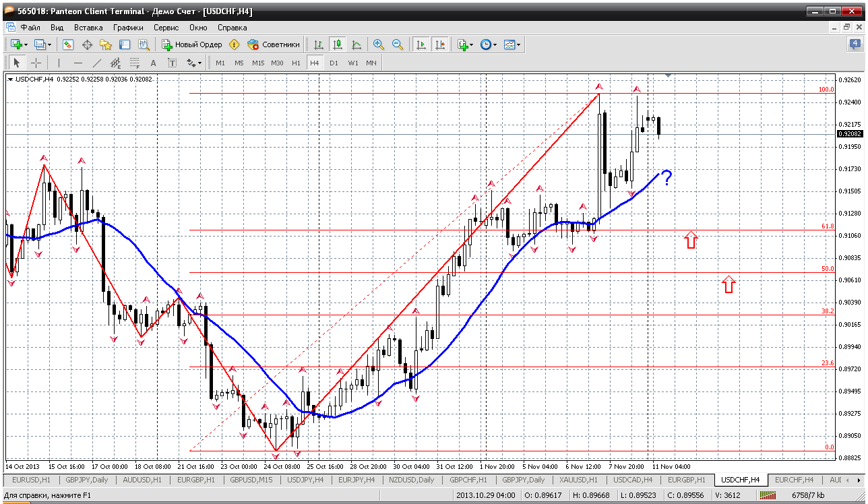
Task: Open the Окно menu
Action: pos(198,28)
